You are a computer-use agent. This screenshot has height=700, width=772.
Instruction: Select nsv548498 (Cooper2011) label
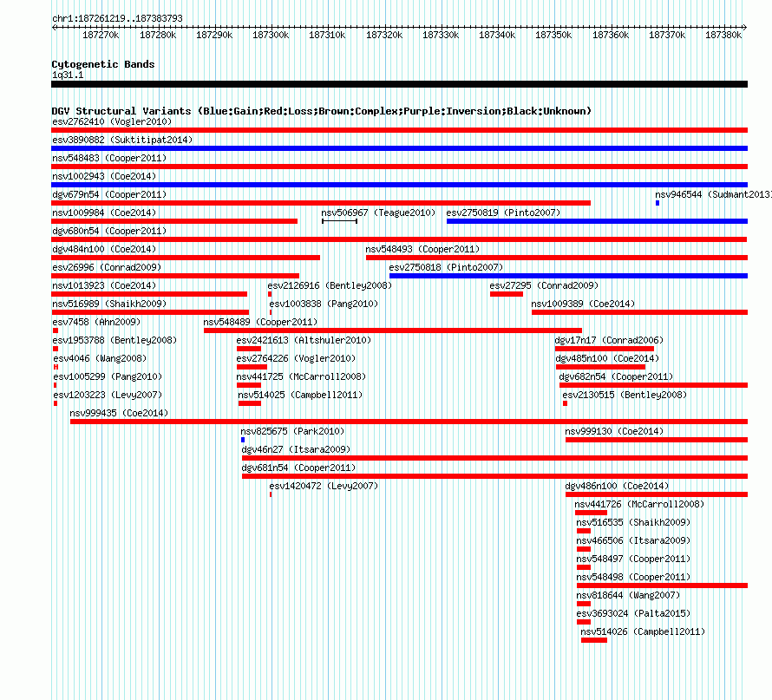(x=633, y=577)
